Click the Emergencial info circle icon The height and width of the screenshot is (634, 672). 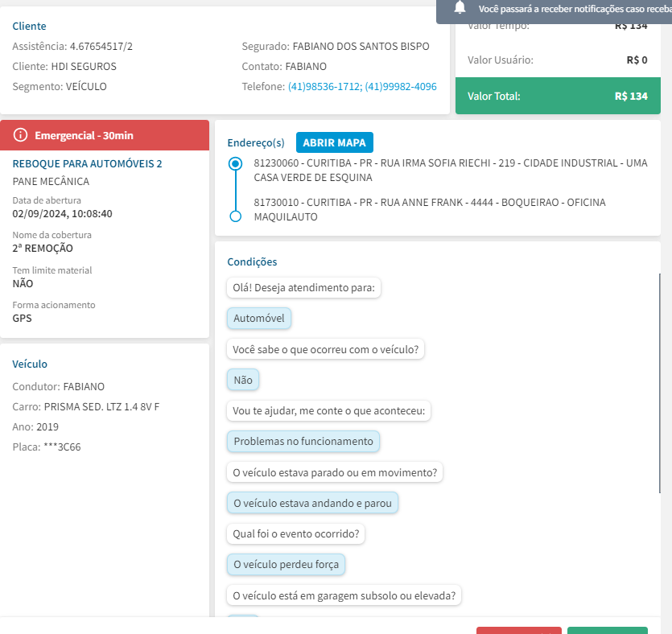click(20, 135)
